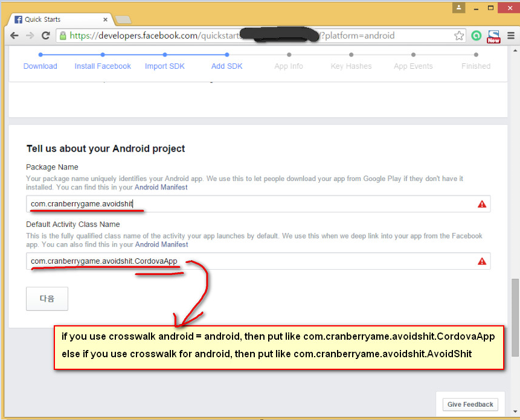Click the Facebook favicon on the tab

[x=18, y=19]
